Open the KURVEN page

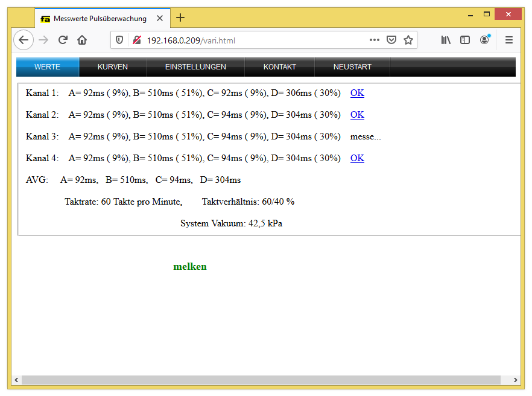113,67
